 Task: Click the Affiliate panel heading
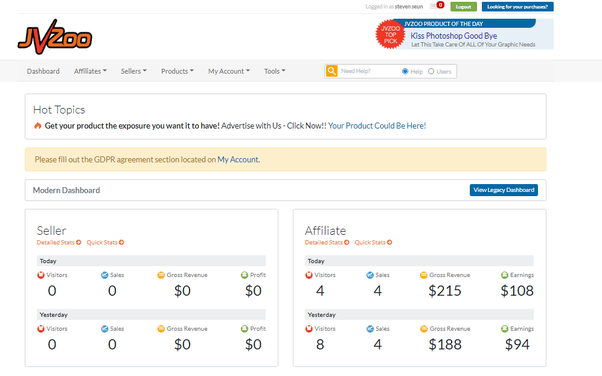325,230
